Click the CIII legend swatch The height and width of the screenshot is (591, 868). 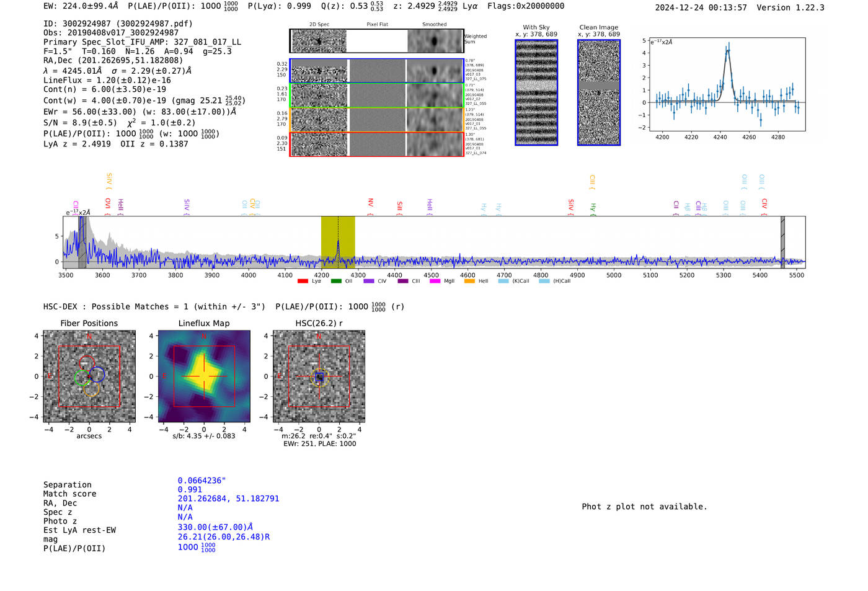coord(403,282)
